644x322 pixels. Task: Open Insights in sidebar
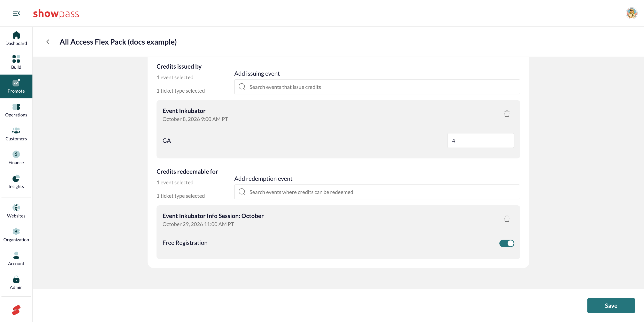tap(16, 182)
